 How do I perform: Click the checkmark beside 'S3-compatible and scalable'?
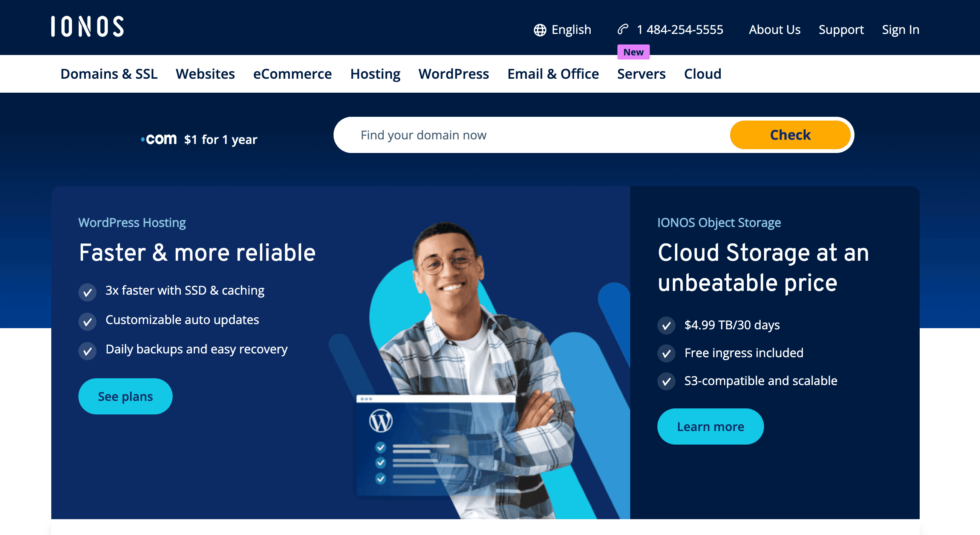(666, 381)
